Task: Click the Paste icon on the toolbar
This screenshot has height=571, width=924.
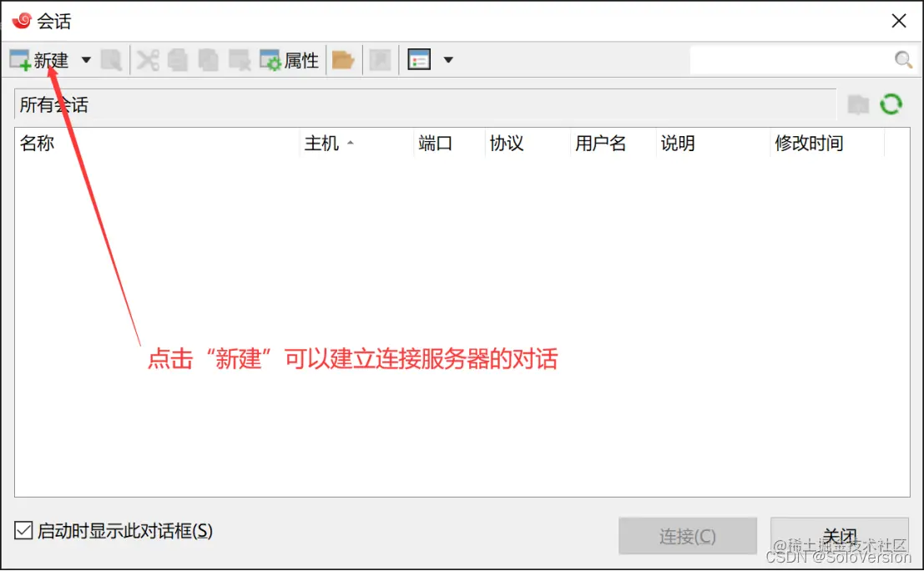Action: click(x=208, y=59)
